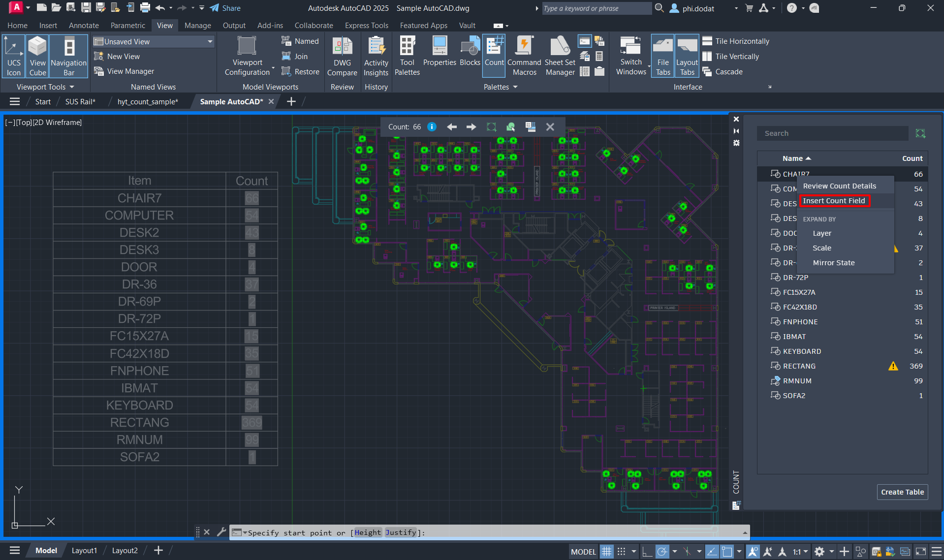Toggle File Tabs visibility
Image resolution: width=944 pixels, height=560 pixels.
coord(663,56)
